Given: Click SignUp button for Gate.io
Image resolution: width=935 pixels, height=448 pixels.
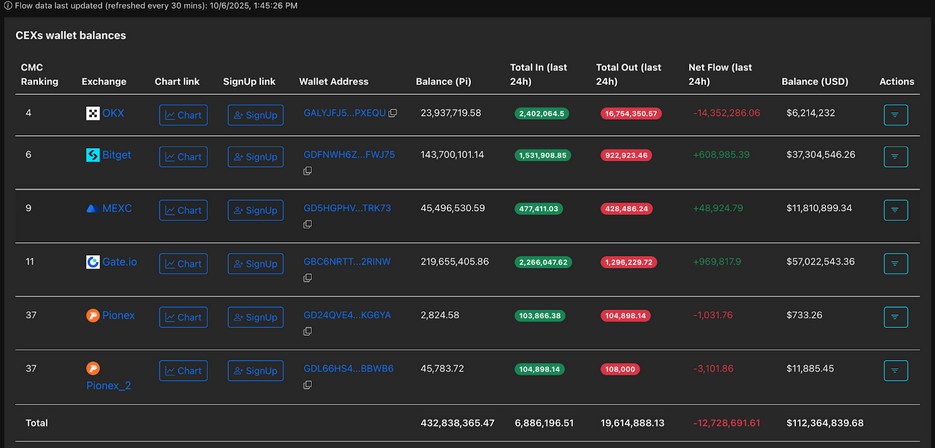Looking at the screenshot, I should [255, 264].
